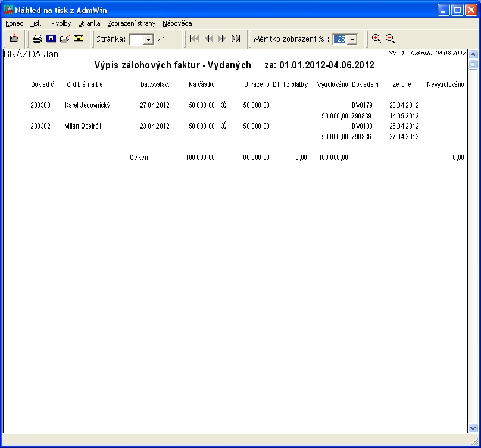Click the window resize grip in the corner
The width and height of the screenshot is (481, 448).
click(476, 442)
